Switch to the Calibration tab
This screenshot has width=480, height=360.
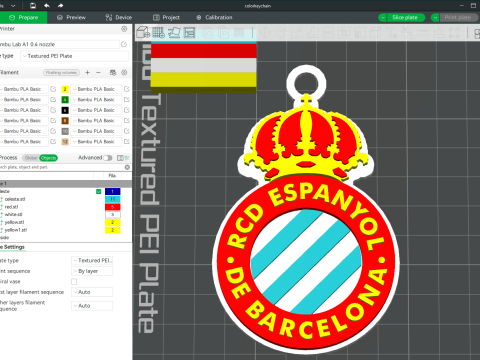click(x=214, y=17)
